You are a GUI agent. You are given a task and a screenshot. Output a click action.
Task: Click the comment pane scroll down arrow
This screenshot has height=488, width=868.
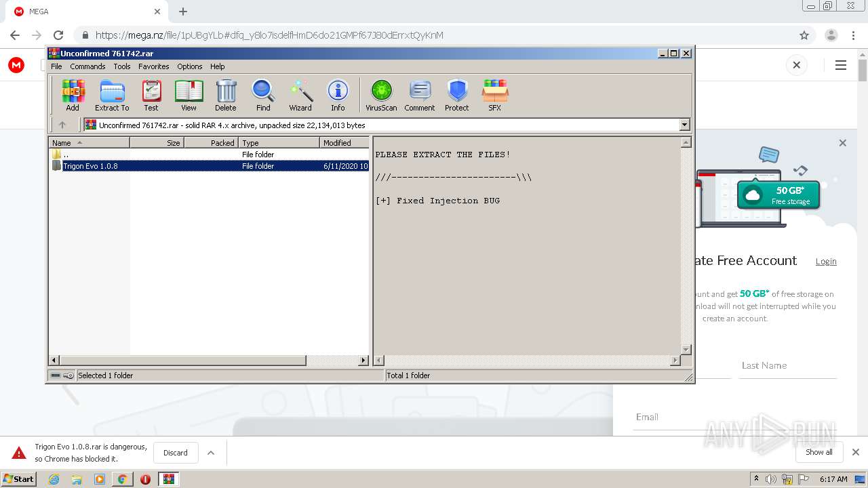[686, 350]
